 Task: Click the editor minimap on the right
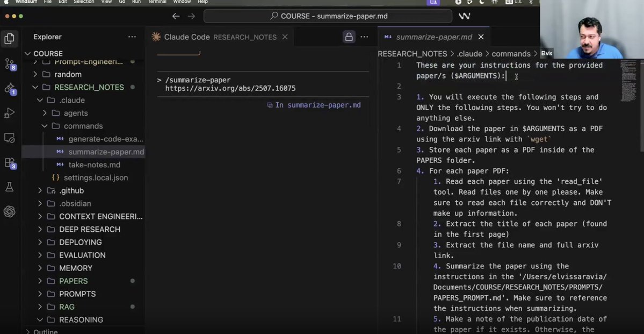(x=628, y=81)
